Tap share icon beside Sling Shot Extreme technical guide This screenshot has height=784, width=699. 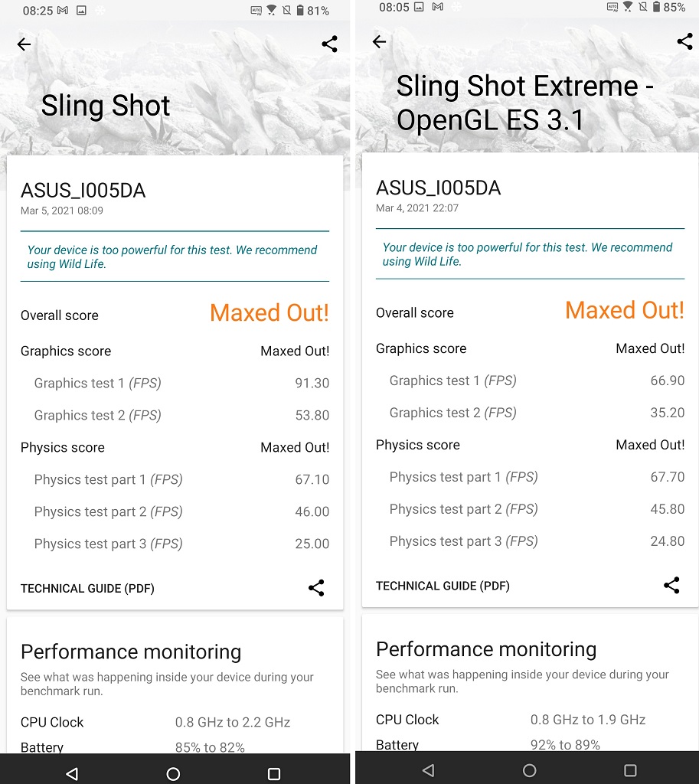point(671,586)
